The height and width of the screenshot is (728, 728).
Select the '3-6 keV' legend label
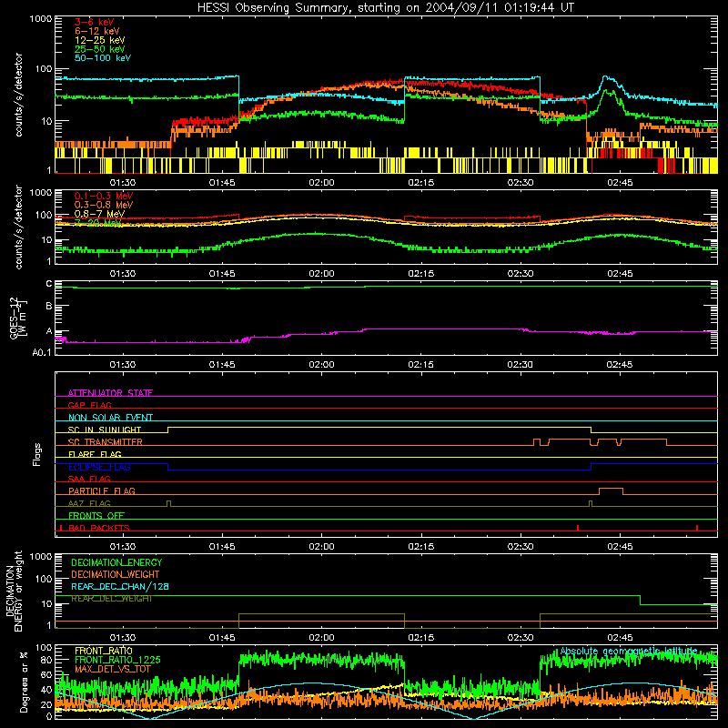coord(94,22)
